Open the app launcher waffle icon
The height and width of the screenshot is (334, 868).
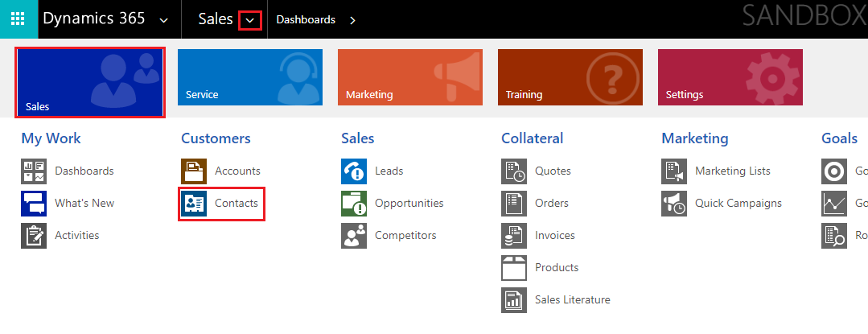coord(19,19)
